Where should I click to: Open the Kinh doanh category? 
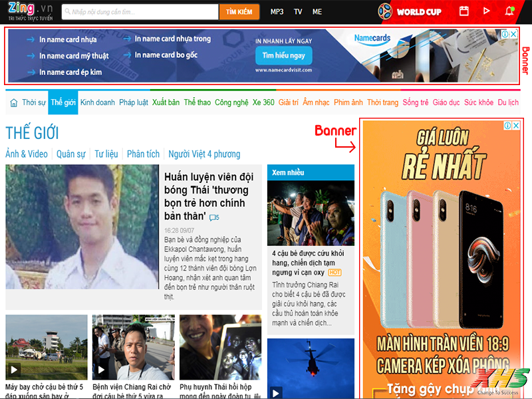click(98, 102)
